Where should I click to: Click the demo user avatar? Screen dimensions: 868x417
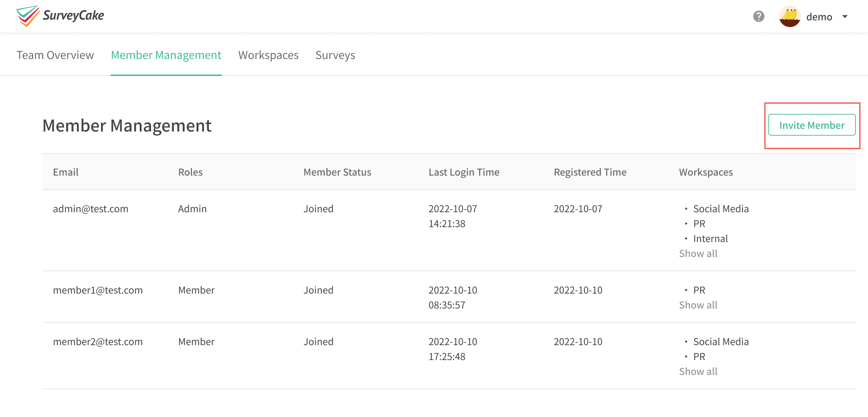[790, 16]
